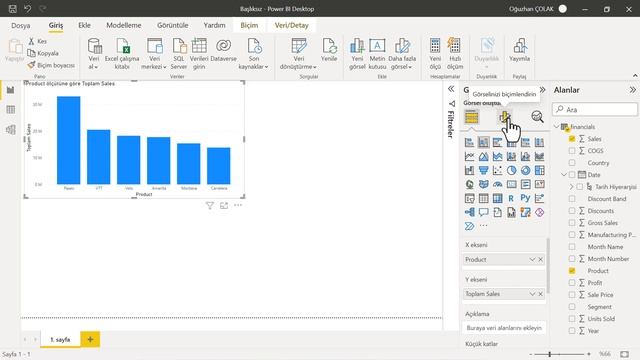Collapse the Alanlar pane chevrons
This screenshot has height=360, width=640.
click(x=632, y=90)
